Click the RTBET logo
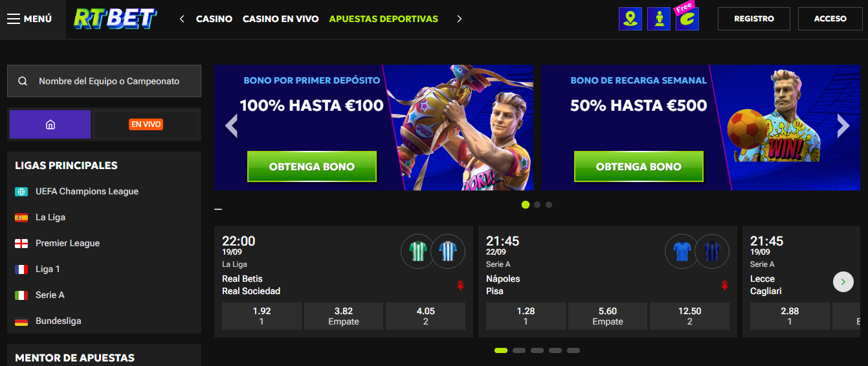868x366 pixels. 115,19
